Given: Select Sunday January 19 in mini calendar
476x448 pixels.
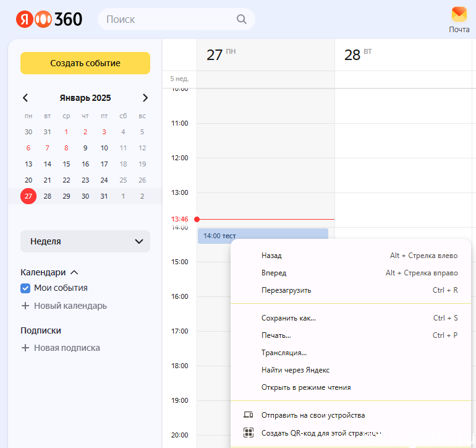Looking at the screenshot, I should [x=142, y=164].
